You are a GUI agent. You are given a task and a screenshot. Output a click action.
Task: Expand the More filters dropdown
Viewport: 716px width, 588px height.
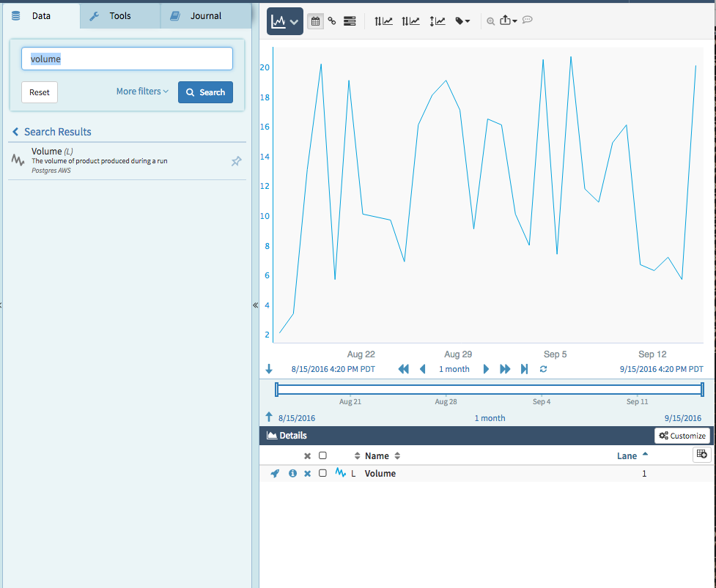click(142, 92)
